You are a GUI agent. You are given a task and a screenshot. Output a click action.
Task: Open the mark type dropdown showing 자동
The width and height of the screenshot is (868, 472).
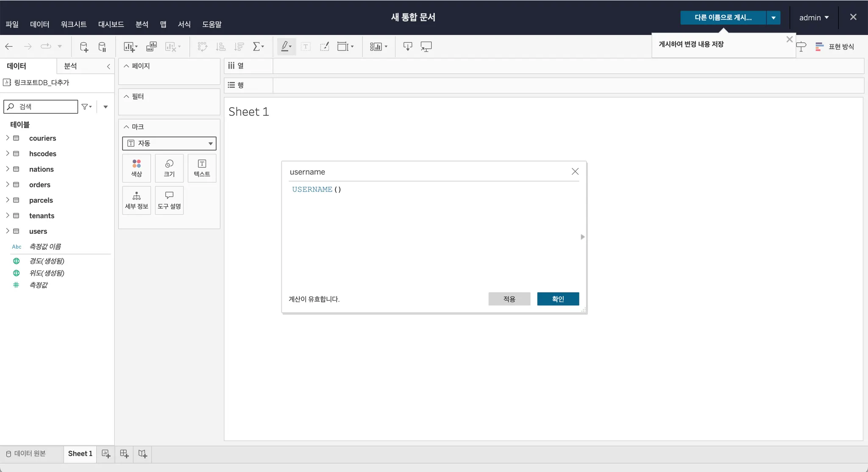169,143
